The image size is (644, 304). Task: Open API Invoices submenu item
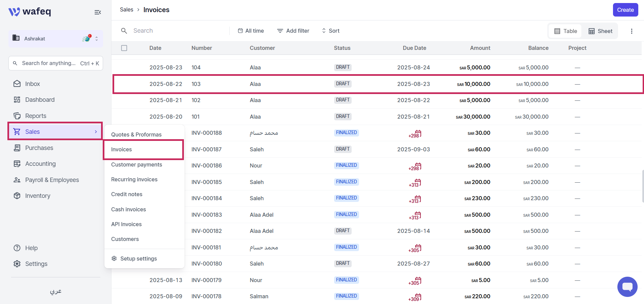pos(126,224)
